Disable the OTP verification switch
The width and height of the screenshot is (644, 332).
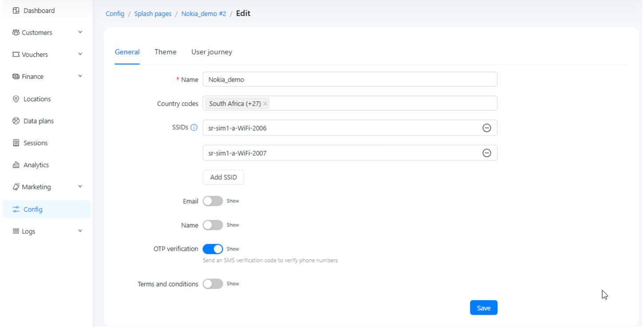[x=213, y=249]
